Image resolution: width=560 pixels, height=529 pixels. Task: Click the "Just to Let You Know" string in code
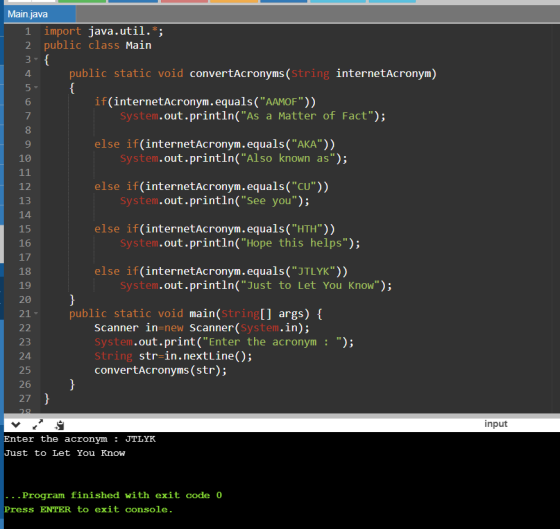click(310, 285)
